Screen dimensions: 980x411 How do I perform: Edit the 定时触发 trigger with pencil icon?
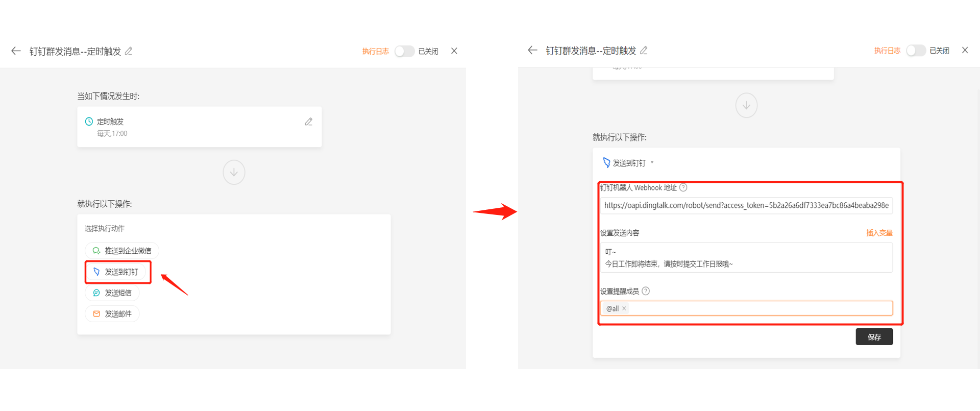[x=309, y=122]
